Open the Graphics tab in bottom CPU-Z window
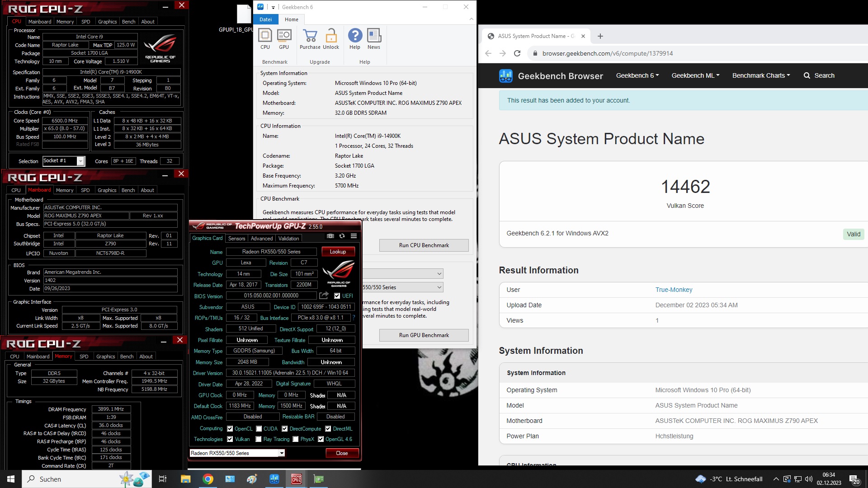Viewport: 868px width, 488px height. 106,357
